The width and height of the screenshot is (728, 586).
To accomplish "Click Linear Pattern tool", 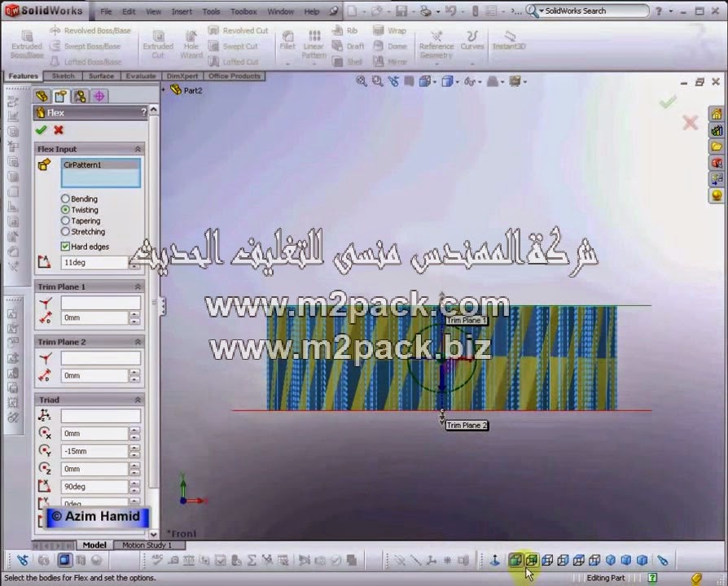I will [x=314, y=45].
